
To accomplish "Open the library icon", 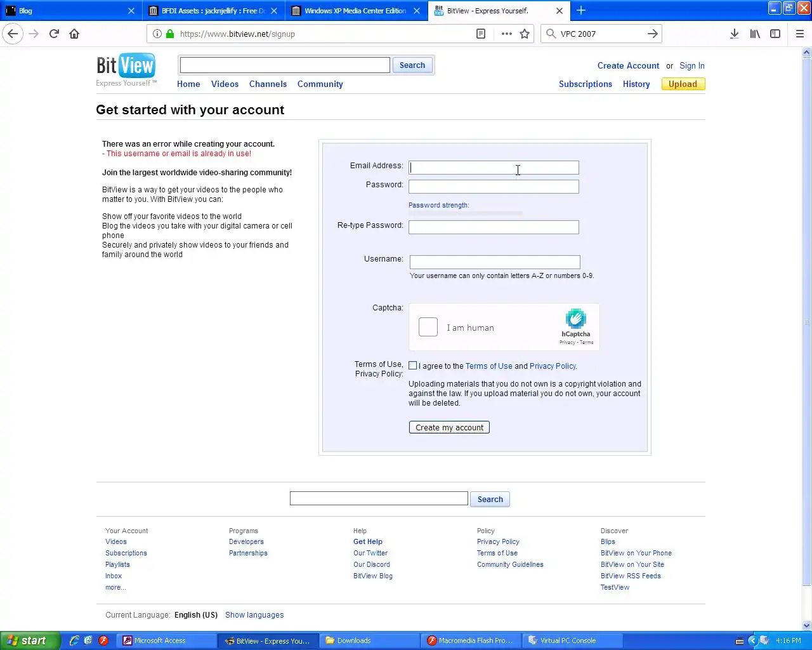I will tap(755, 34).
